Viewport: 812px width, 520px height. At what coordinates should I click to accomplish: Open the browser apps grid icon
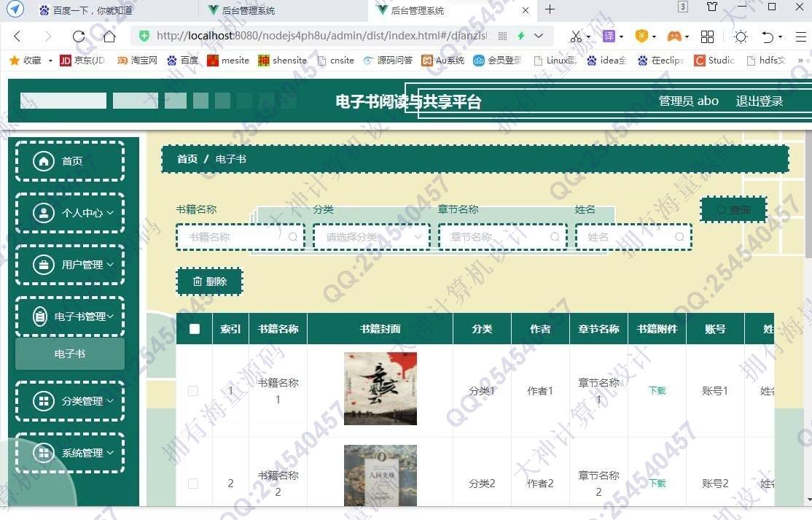pyautogui.click(x=707, y=36)
